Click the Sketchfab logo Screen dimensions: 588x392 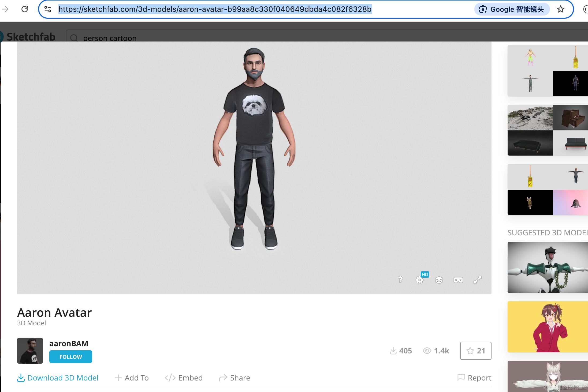pos(28,37)
